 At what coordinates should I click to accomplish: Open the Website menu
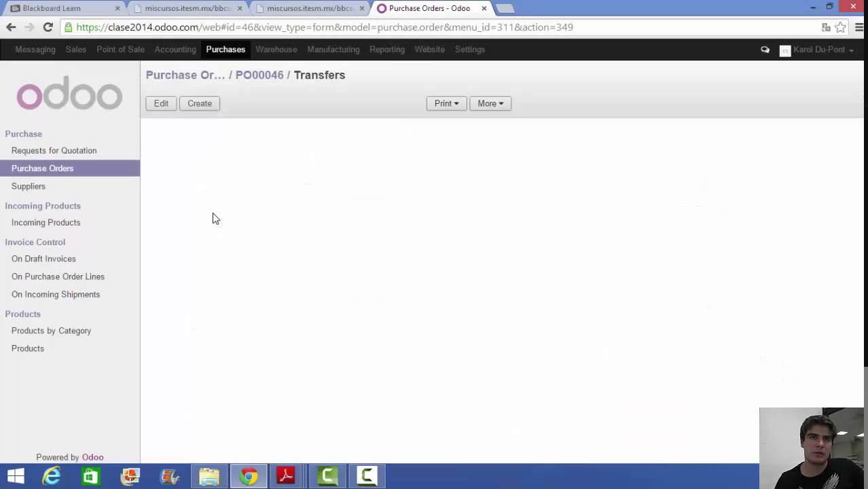(x=430, y=50)
